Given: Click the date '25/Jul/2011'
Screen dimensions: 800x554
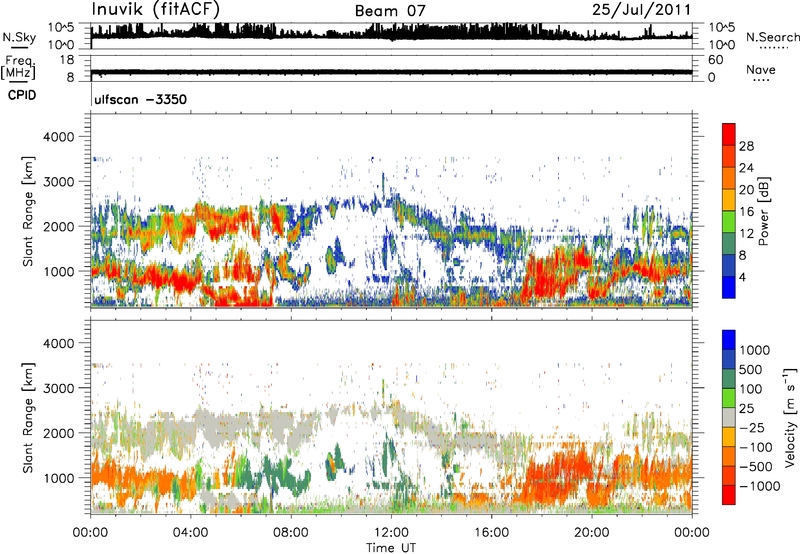Looking at the screenshot, I should click(x=641, y=10).
